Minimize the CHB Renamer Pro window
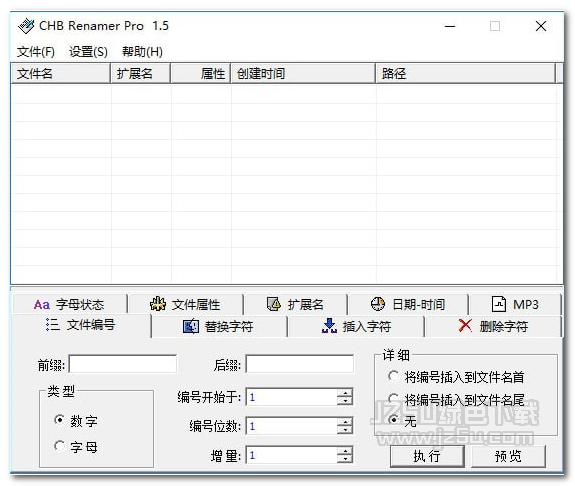This screenshot has height=486, width=575. (450, 26)
